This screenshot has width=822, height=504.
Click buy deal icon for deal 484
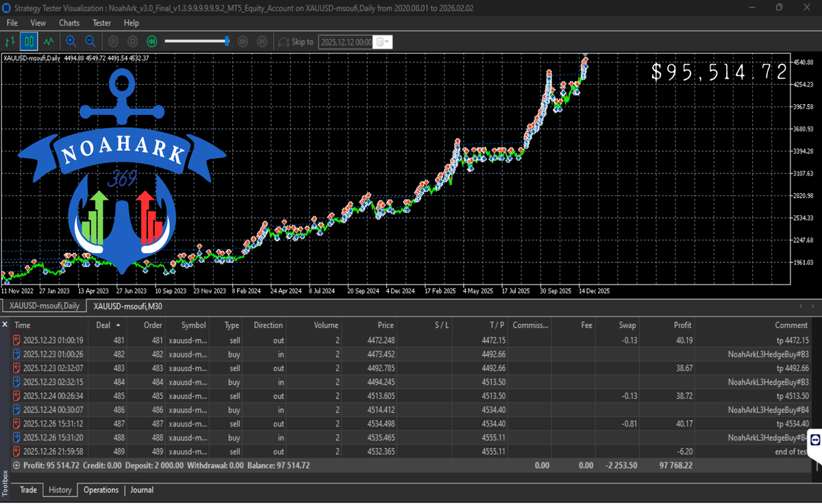pos(17,382)
